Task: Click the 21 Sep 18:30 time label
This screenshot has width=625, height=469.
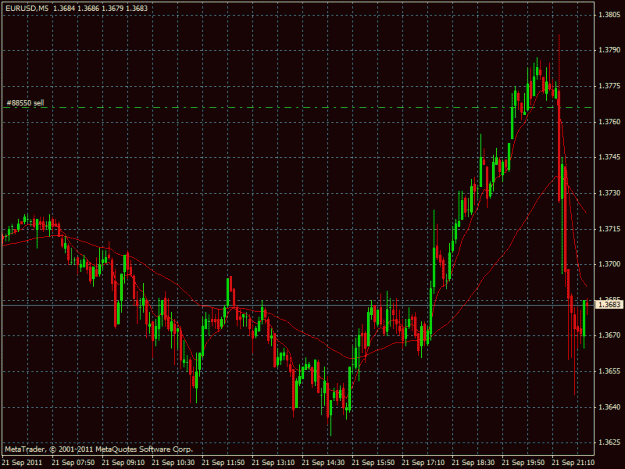Action: pos(473,463)
